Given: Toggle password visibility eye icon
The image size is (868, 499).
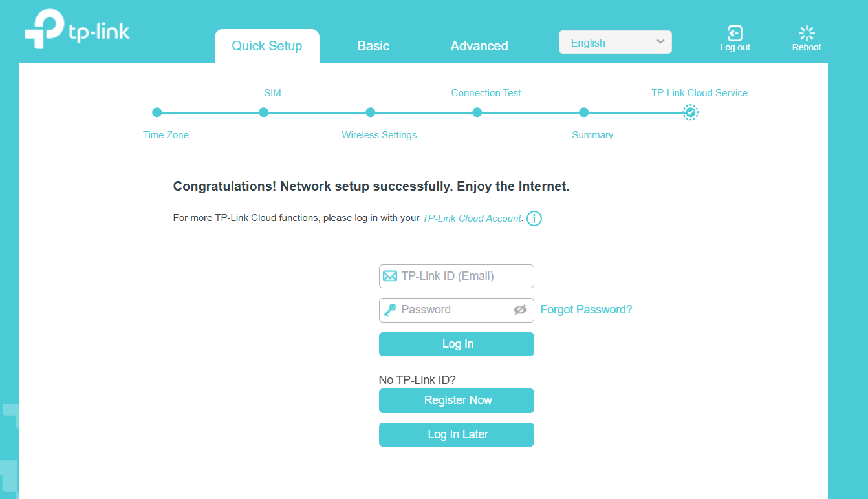Looking at the screenshot, I should click(x=520, y=310).
